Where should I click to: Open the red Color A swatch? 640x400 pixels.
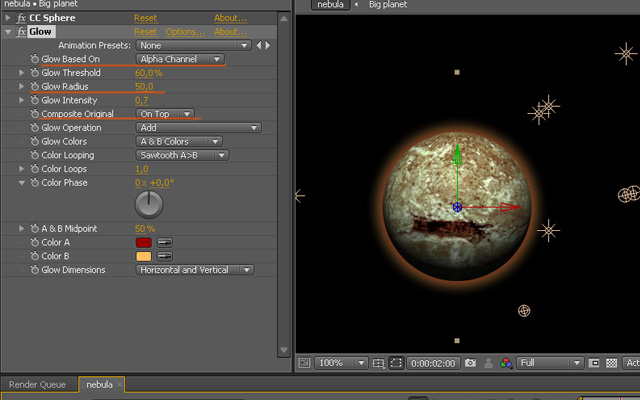click(x=144, y=243)
